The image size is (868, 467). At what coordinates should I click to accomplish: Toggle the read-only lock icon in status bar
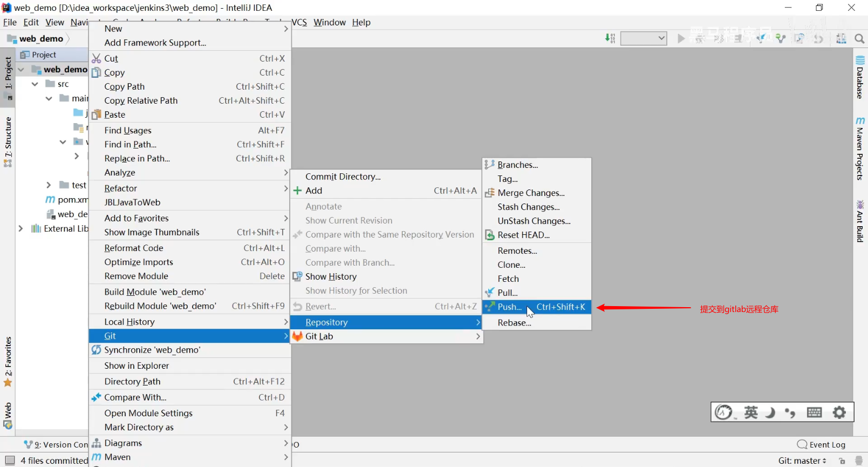point(842,461)
